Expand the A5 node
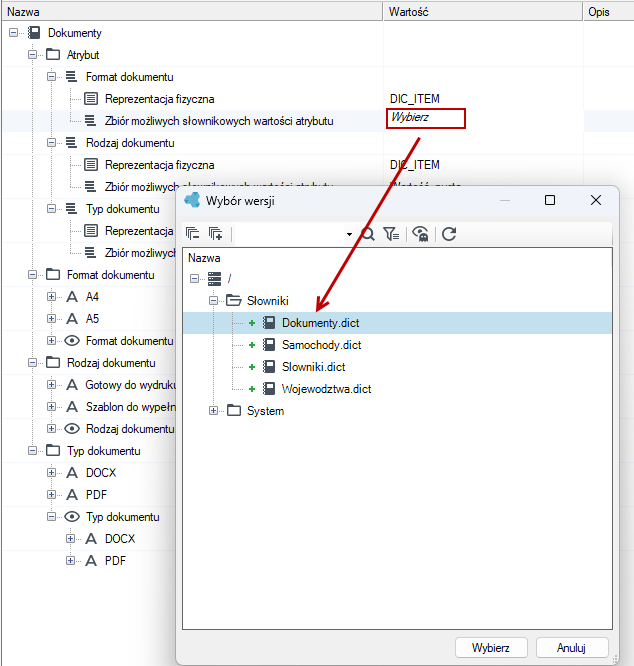 pos(51,319)
